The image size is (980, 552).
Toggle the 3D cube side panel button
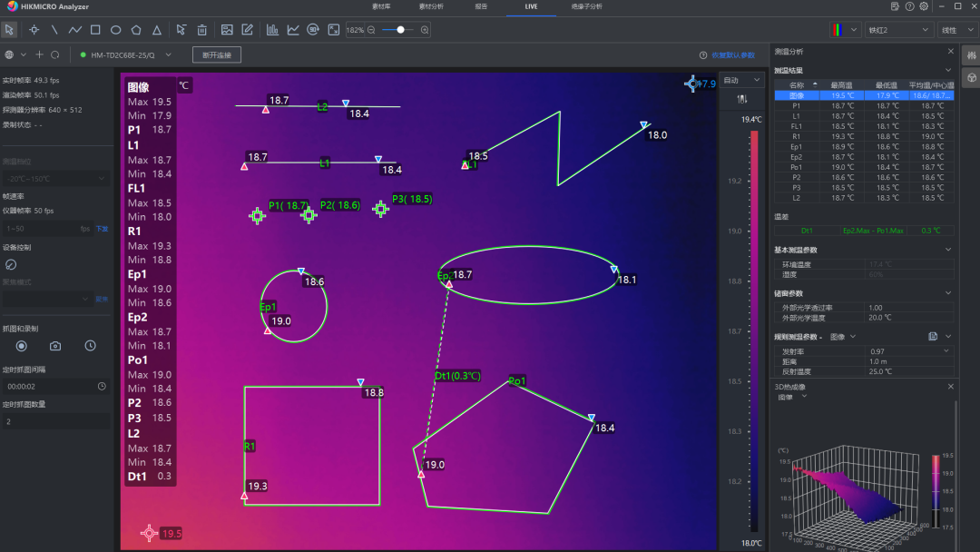[x=971, y=78]
